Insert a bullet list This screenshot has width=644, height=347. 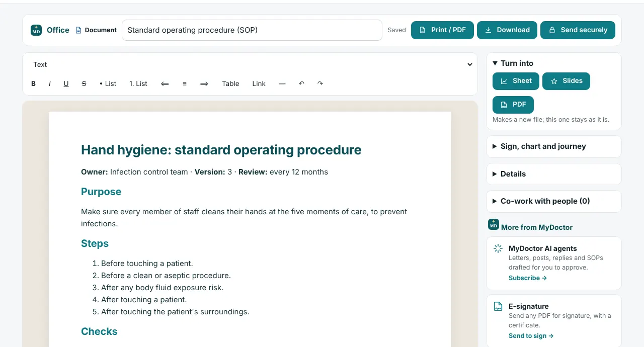(x=108, y=84)
